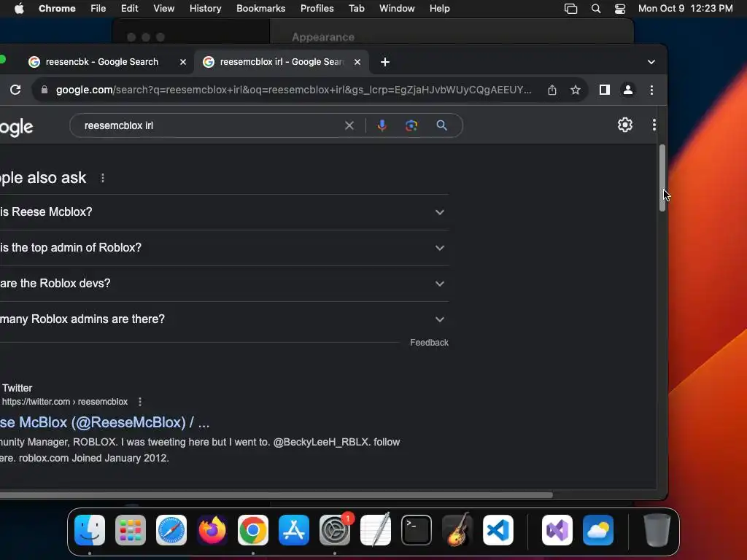Click the Google logo
The image size is (747, 560).
coord(16,127)
